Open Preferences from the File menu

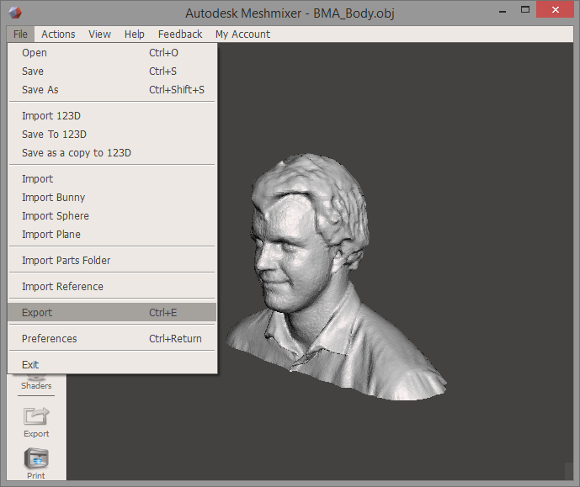[112, 338]
